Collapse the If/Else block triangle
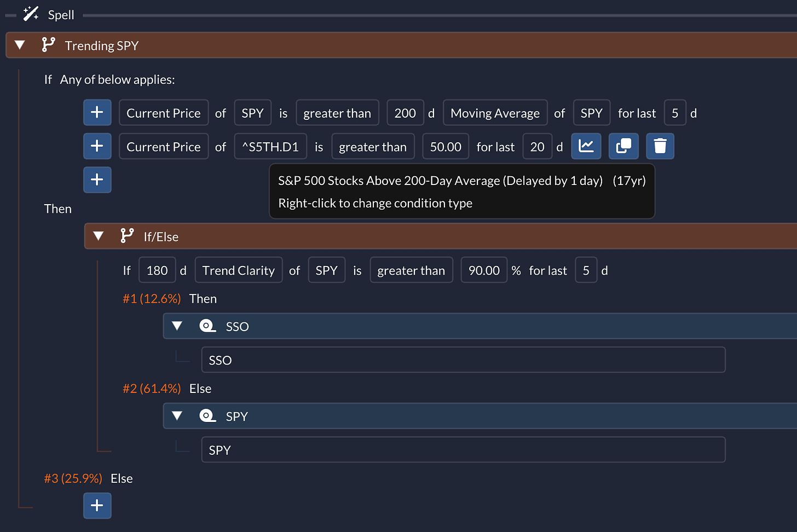Image resolution: width=797 pixels, height=532 pixels. pos(99,236)
